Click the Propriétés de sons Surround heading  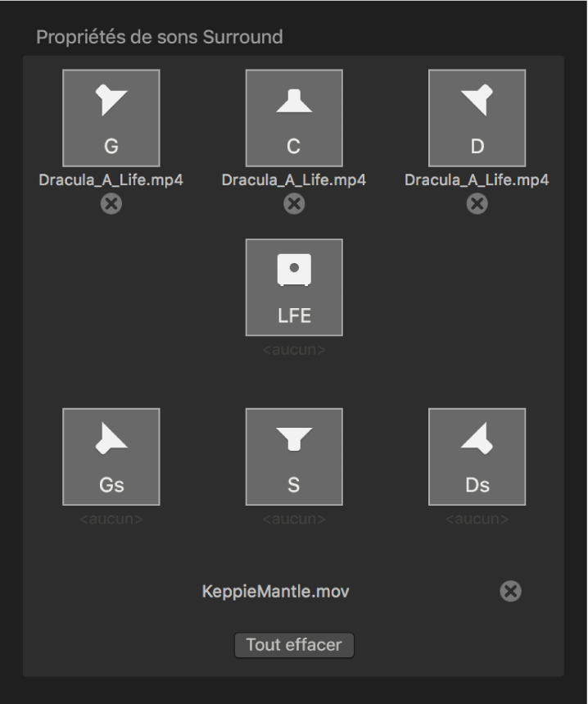pos(160,37)
